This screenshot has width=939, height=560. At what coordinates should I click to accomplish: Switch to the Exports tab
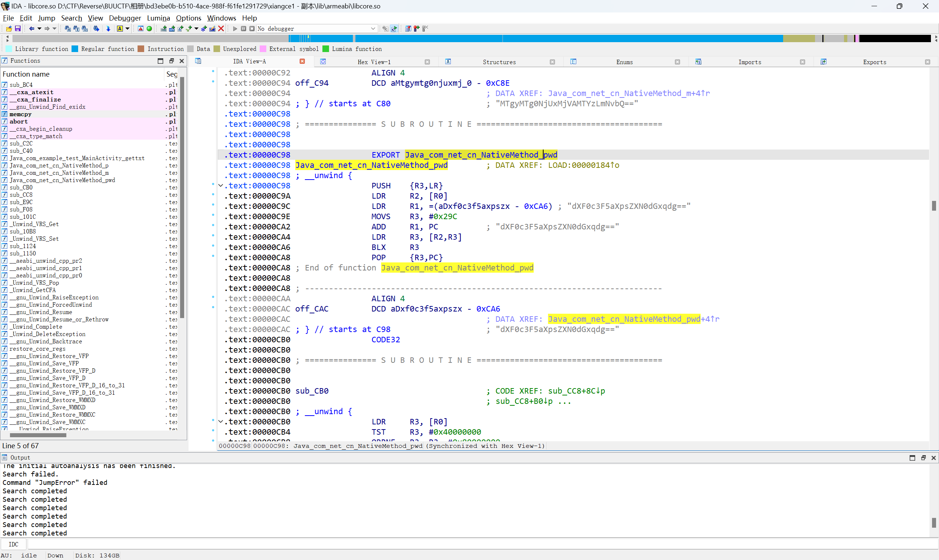click(x=874, y=62)
